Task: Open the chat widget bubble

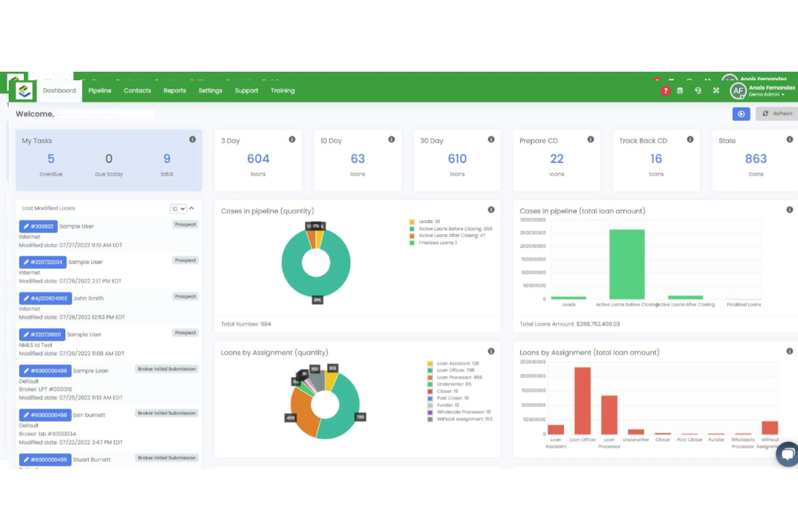Action: tap(788, 454)
